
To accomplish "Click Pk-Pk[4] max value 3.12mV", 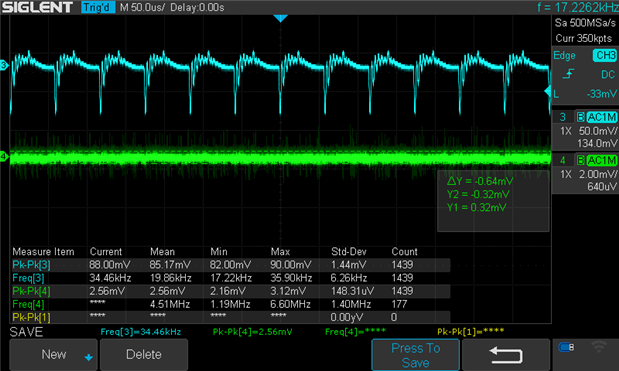I will [x=288, y=291].
